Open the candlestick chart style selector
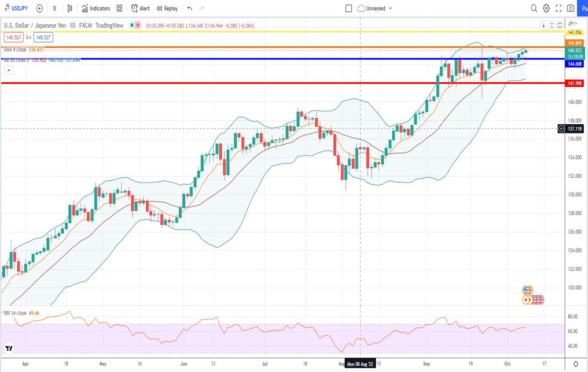588x372 pixels. pos(70,8)
